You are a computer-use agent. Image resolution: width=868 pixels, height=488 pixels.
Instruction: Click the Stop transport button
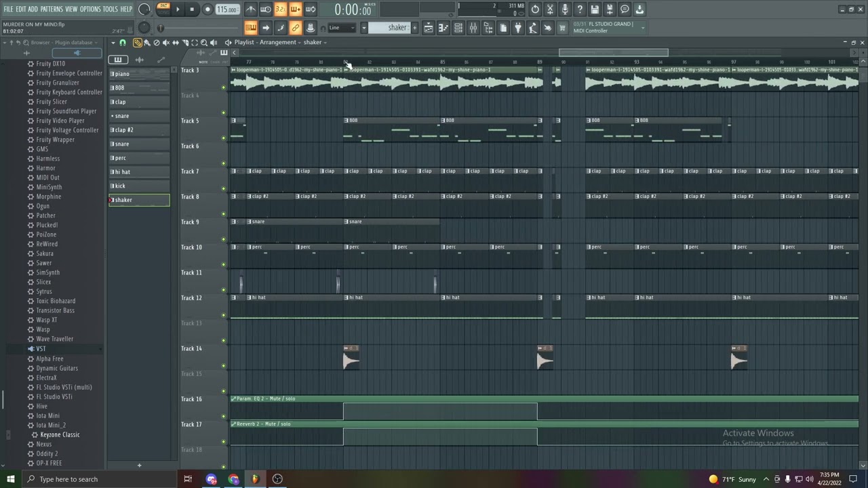click(192, 9)
